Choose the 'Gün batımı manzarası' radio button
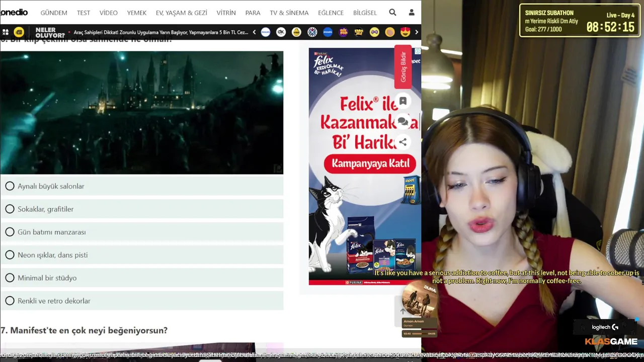The height and width of the screenshot is (362, 644). [10, 232]
